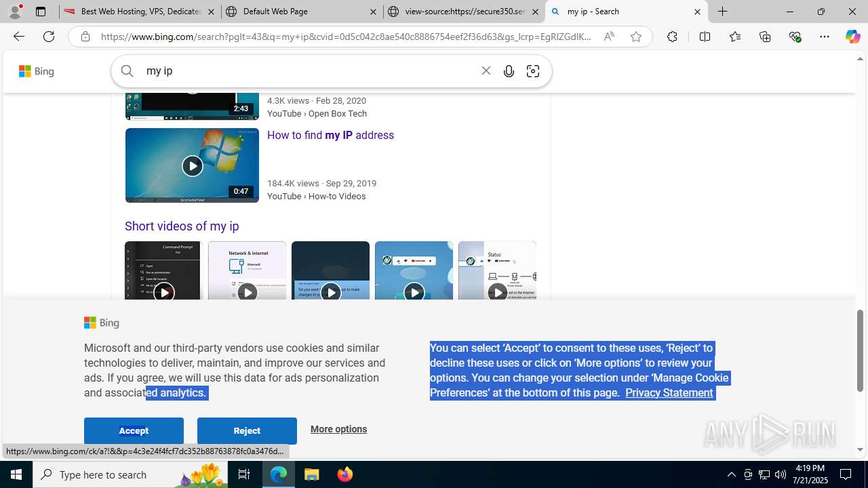Click the 'my ip' search input field
The image size is (868, 488).
pos(309,70)
